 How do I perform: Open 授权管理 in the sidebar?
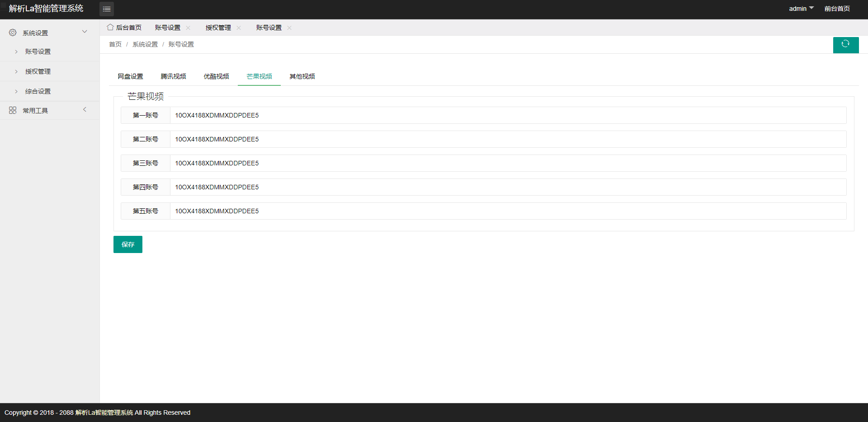tap(38, 71)
